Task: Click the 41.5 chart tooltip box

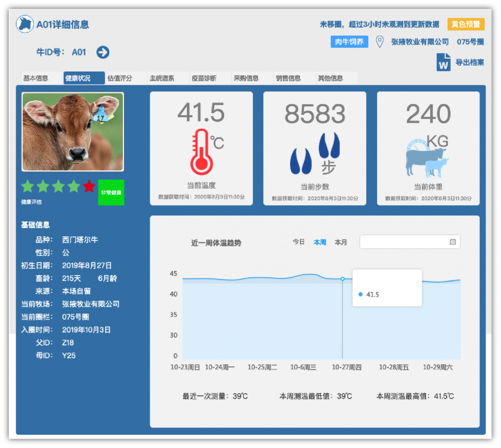Action: coord(387,288)
